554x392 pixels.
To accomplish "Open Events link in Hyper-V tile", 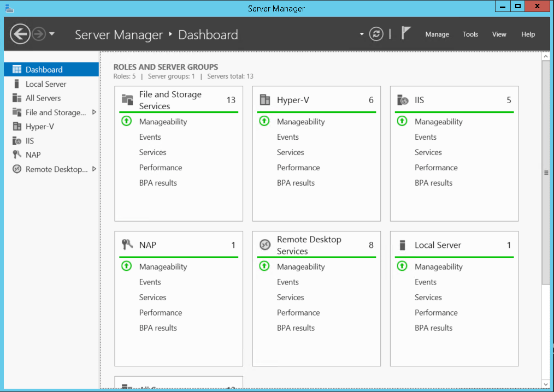I will [x=287, y=137].
